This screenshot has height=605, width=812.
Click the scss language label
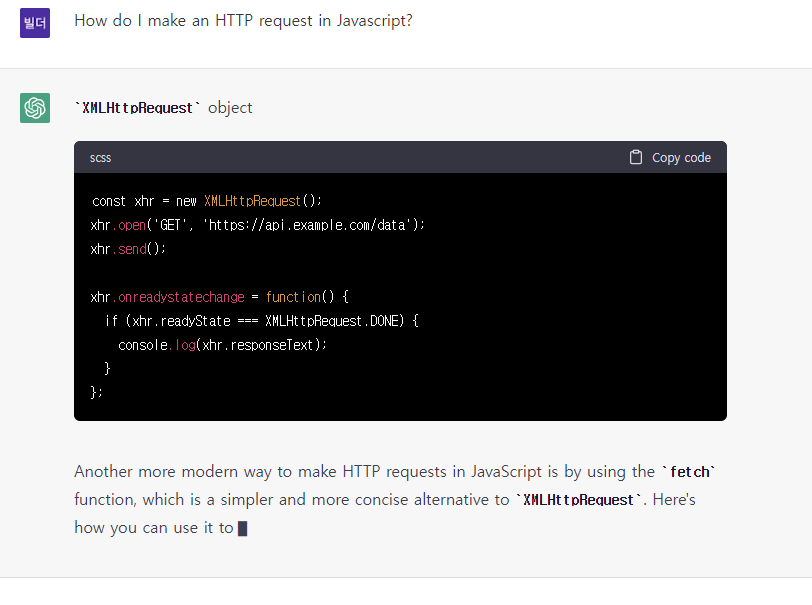[x=100, y=158]
